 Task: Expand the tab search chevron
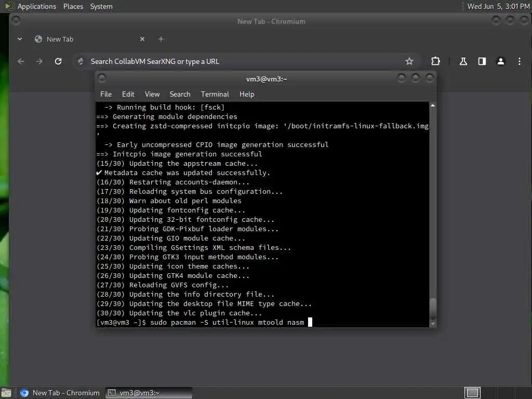[20, 39]
